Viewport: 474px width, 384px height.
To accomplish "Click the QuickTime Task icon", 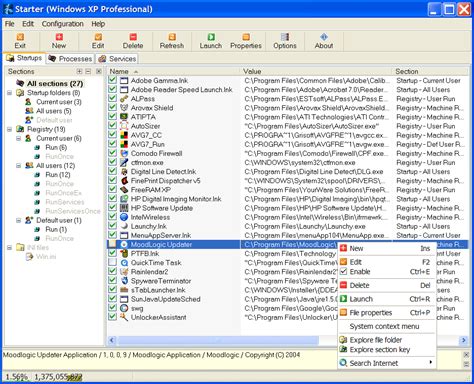I will (124, 263).
